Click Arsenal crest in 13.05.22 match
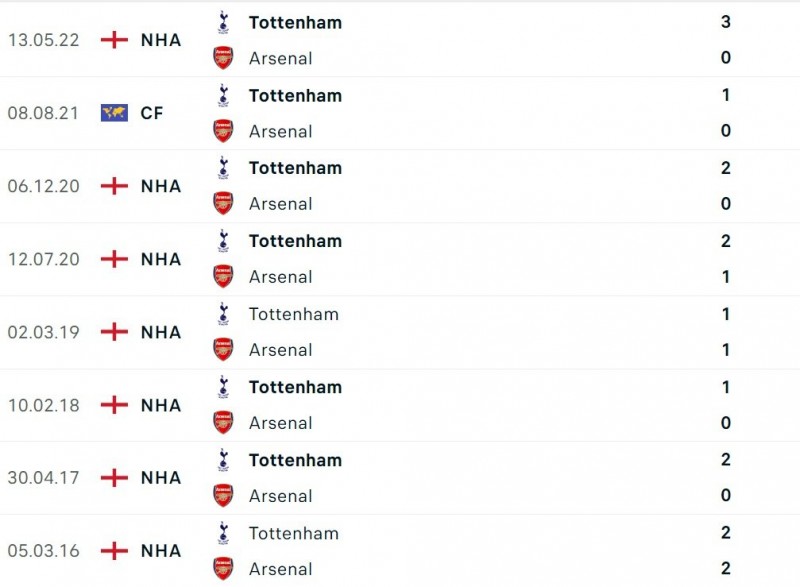The width and height of the screenshot is (800, 587). click(223, 58)
